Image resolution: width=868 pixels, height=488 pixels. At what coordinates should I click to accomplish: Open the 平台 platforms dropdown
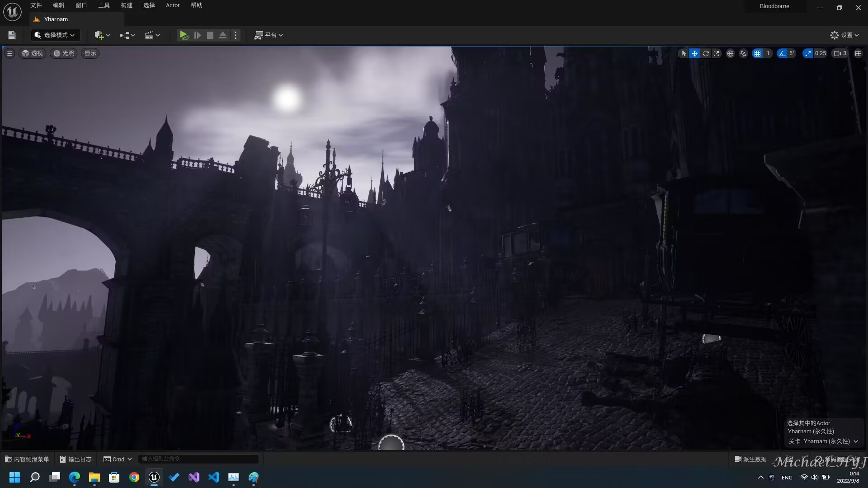269,35
